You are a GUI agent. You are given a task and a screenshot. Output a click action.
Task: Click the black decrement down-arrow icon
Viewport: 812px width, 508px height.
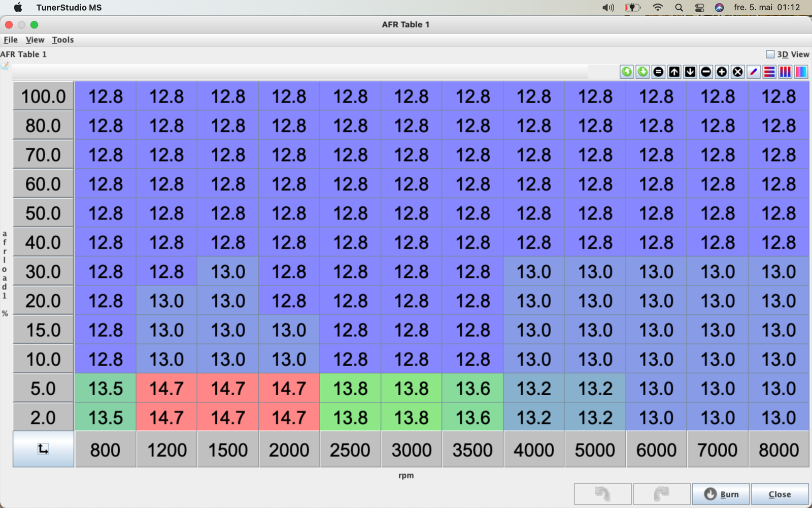[690, 72]
